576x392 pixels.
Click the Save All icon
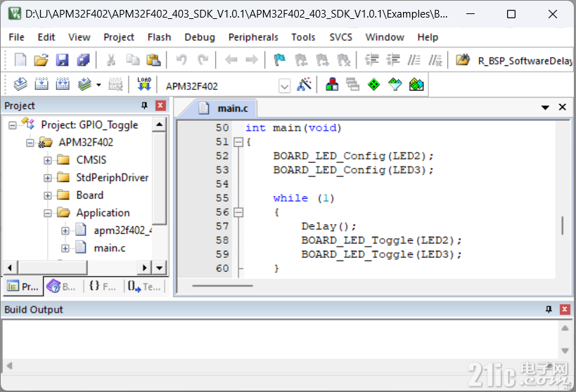[x=83, y=60]
